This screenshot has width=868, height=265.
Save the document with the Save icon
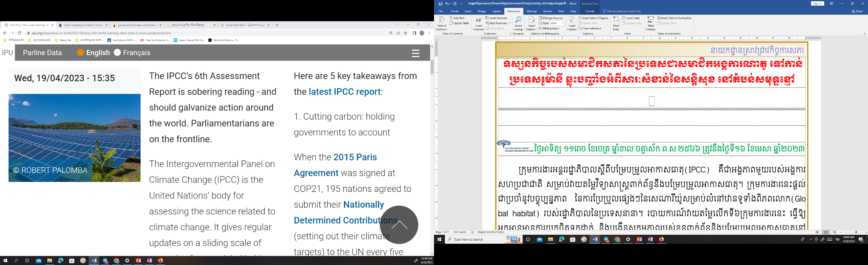(x=440, y=4)
